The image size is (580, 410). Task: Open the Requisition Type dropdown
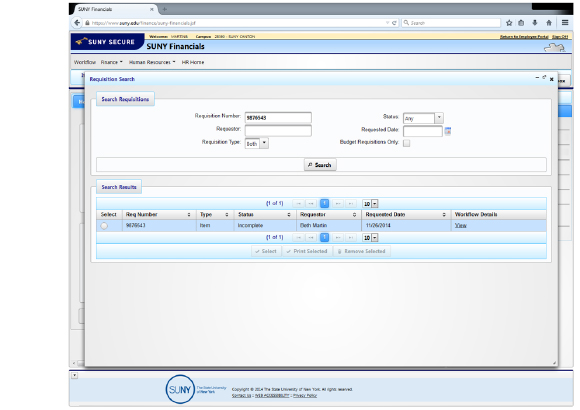point(264,143)
